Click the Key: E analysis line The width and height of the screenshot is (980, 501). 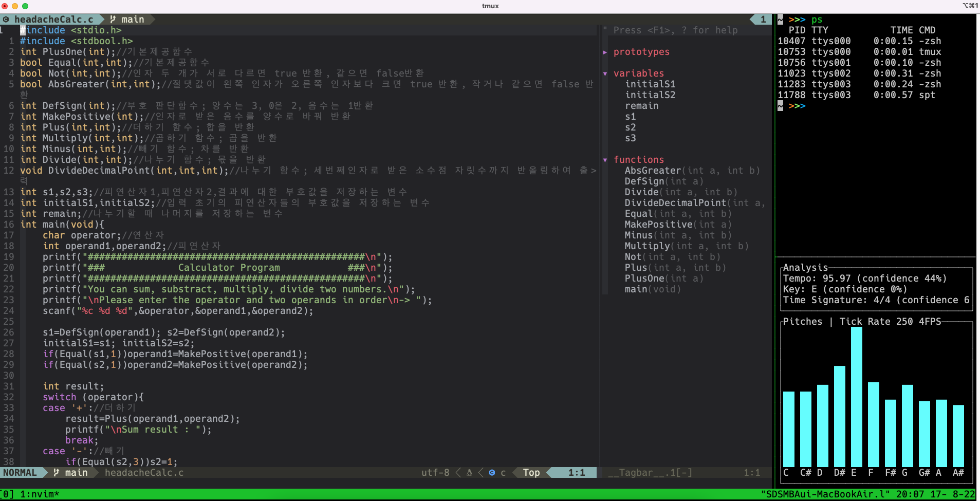[845, 289]
